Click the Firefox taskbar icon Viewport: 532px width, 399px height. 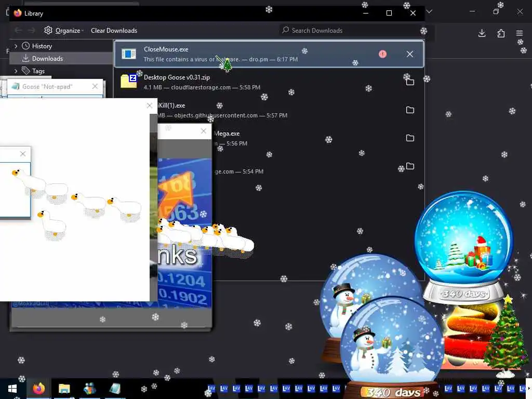(x=38, y=389)
